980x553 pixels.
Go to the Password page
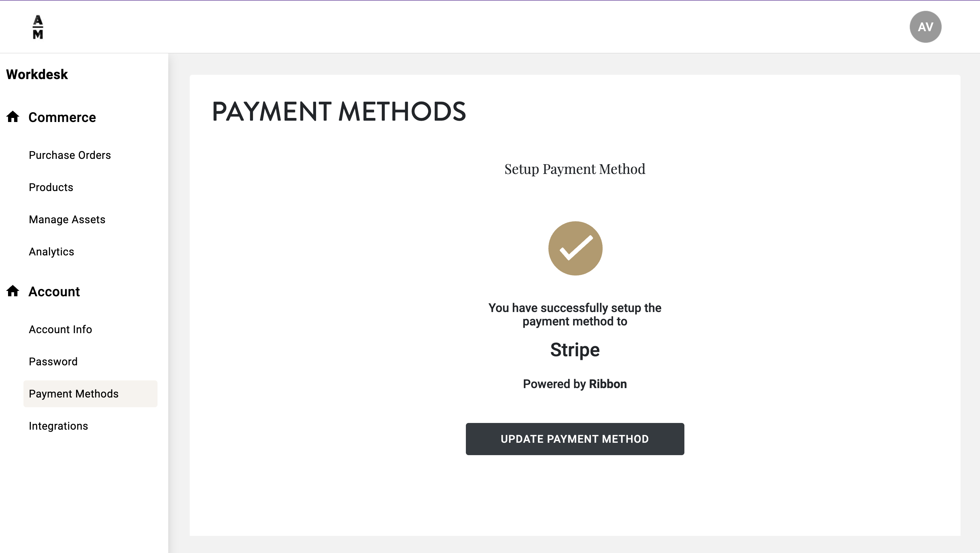[53, 362]
